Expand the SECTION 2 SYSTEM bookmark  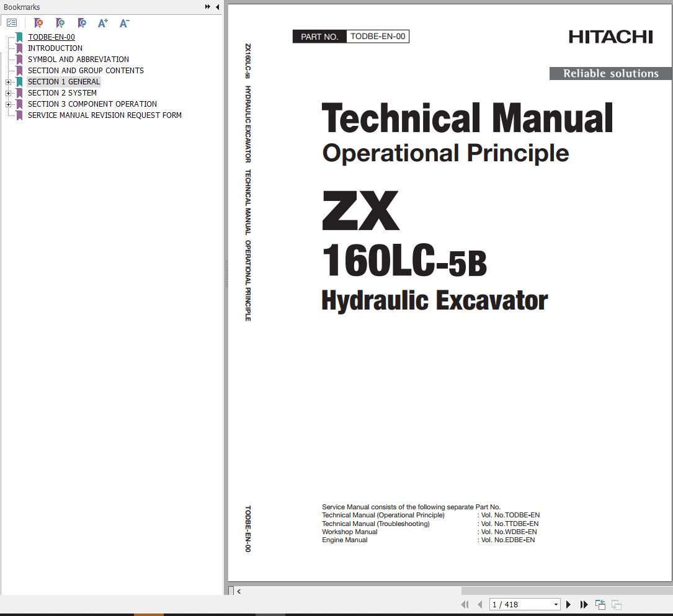pyautogui.click(x=8, y=93)
